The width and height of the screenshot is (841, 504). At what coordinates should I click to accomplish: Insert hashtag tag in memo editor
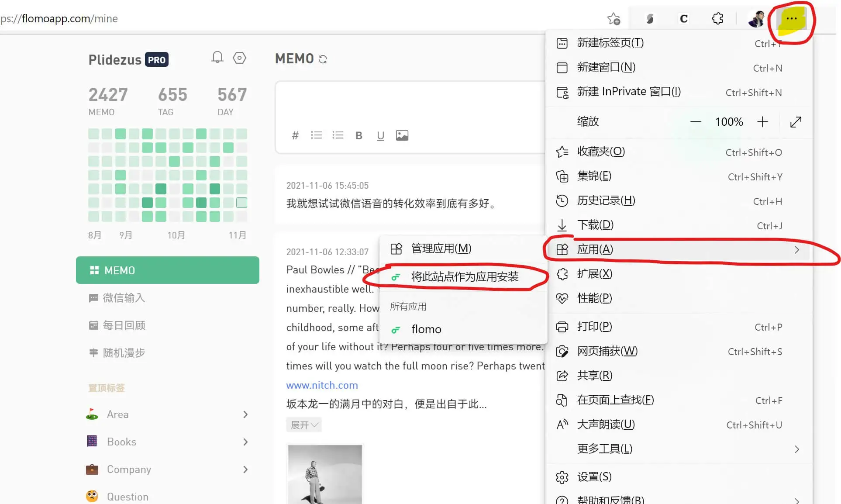pos(295,135)
